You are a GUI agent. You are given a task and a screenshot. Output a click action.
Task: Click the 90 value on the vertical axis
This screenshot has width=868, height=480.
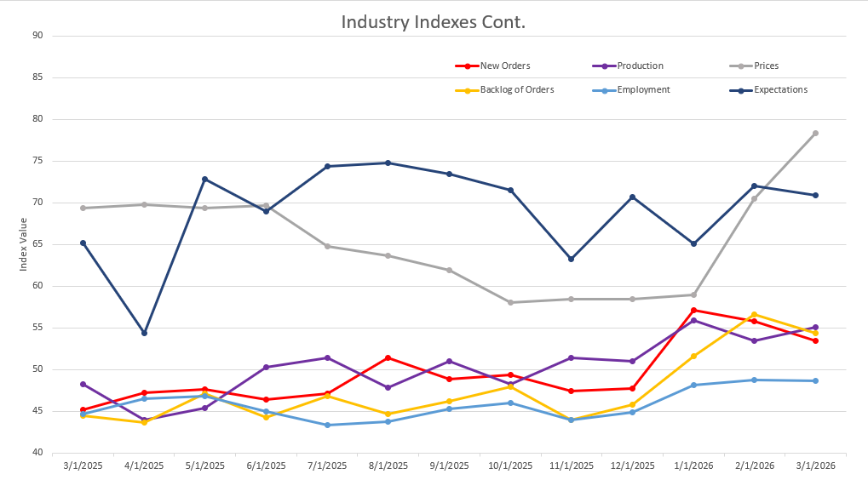pyautogui.click(x=37, y=36)
